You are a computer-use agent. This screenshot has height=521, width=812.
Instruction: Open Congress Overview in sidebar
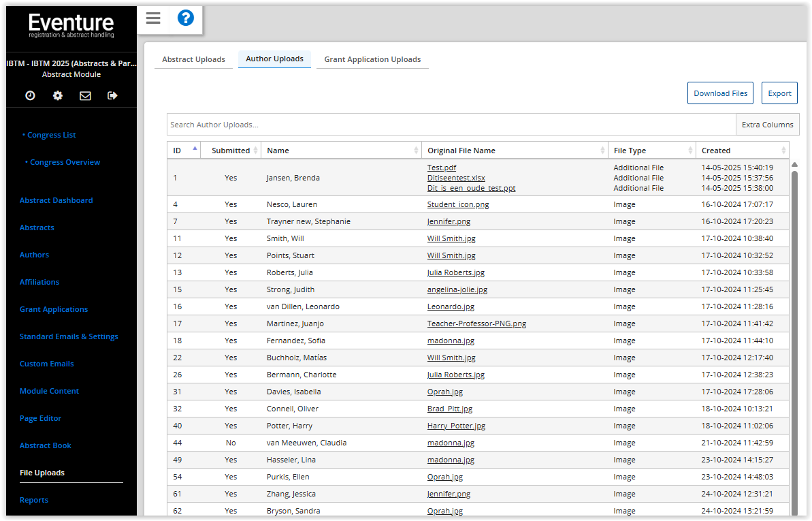[65, 162]
